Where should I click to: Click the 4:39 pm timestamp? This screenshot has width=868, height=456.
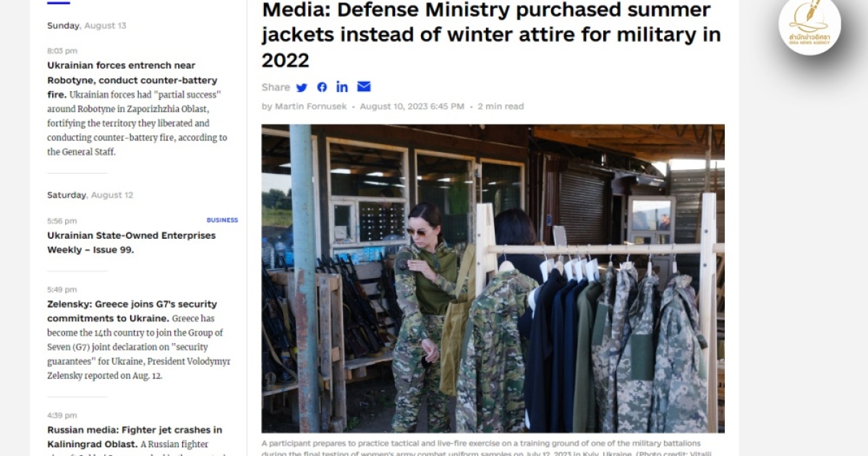[x=62, y=415]
